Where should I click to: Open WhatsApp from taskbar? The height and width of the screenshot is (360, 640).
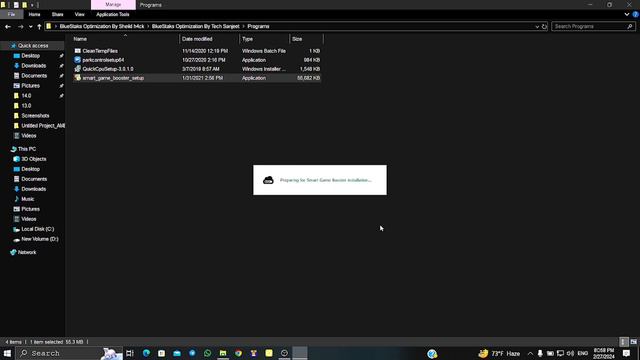(x=207, y=353)
